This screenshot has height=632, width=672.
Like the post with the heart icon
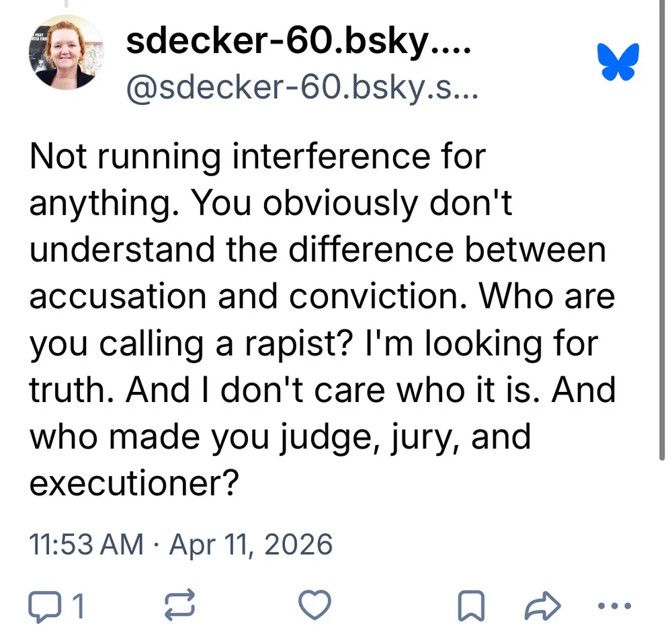click(314, 606)
